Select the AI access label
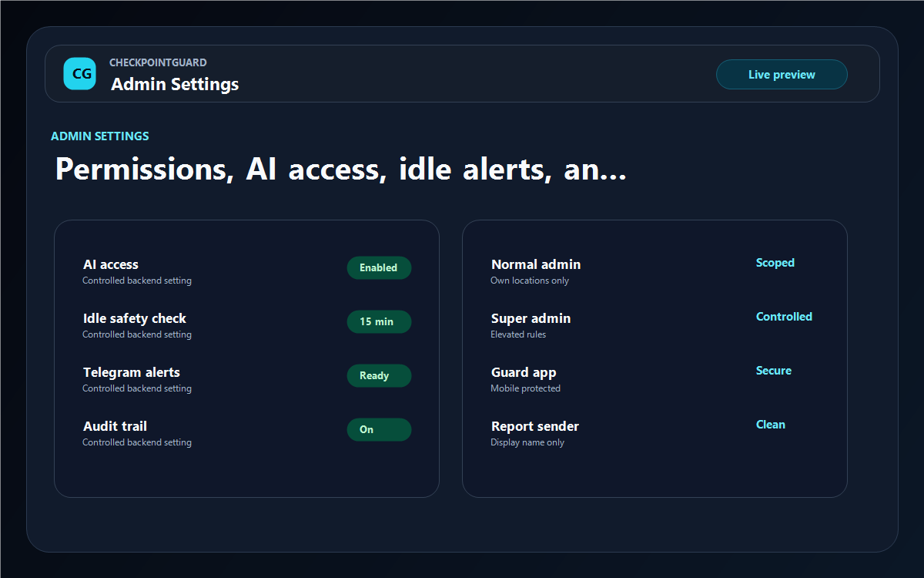This screenshot has height=578, width=924. [x=111, y=264]
